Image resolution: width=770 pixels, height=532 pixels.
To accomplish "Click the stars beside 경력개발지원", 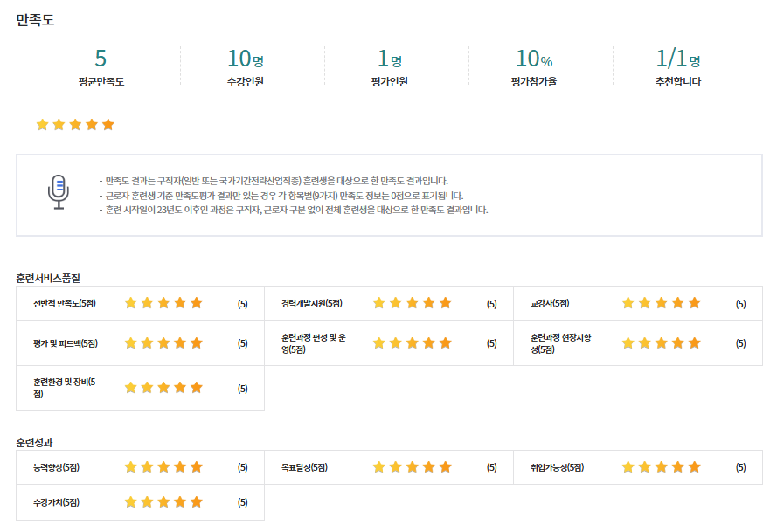I will coord(412,303).
